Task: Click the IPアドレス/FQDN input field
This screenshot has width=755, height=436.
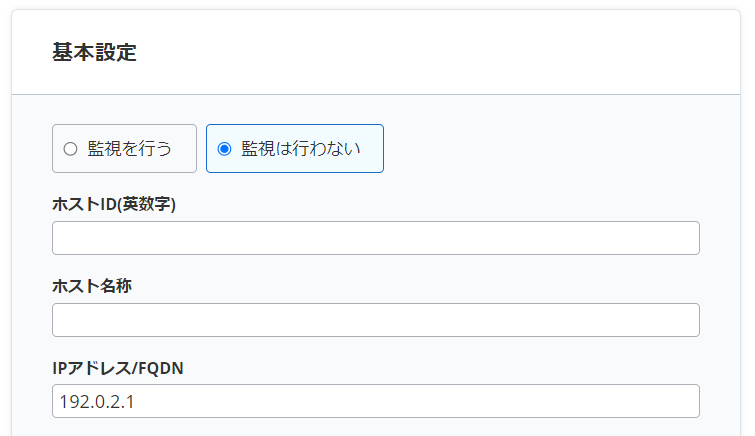Action: (x=375, y=401)
